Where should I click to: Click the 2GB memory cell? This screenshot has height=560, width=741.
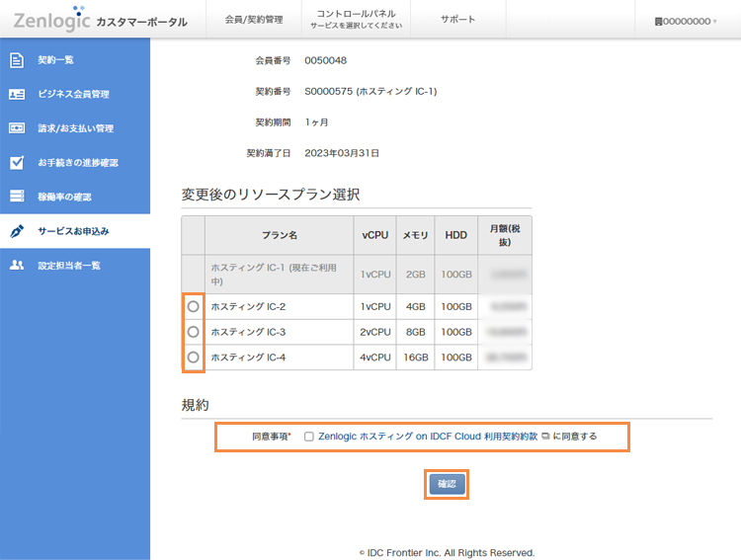click(415, 275)
